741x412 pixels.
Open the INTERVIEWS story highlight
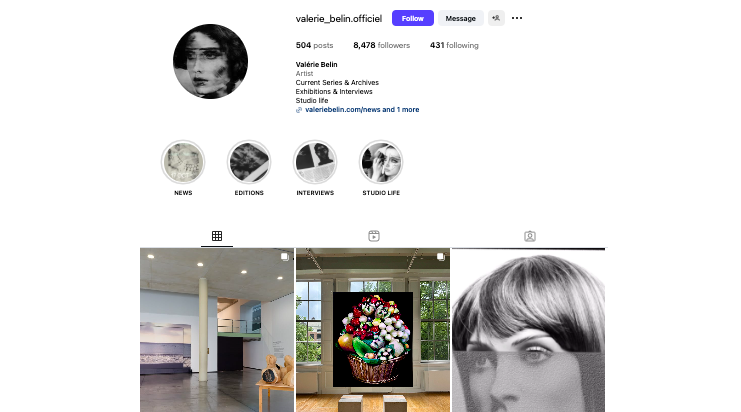315,162
